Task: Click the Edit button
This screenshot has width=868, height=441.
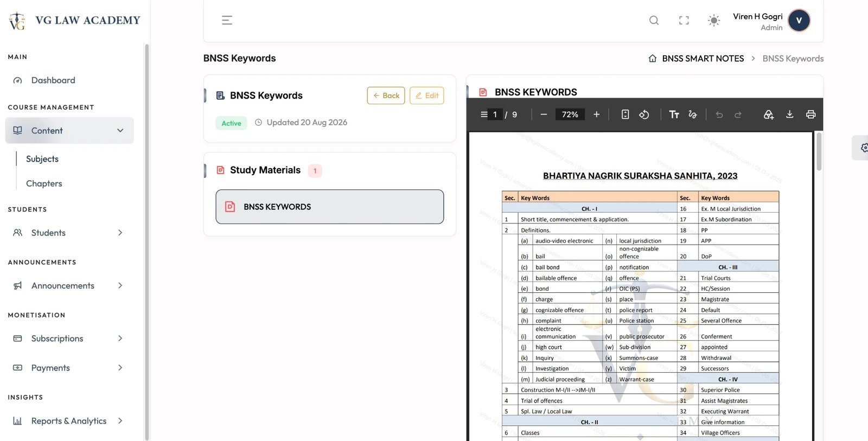Action: (427, 95)
